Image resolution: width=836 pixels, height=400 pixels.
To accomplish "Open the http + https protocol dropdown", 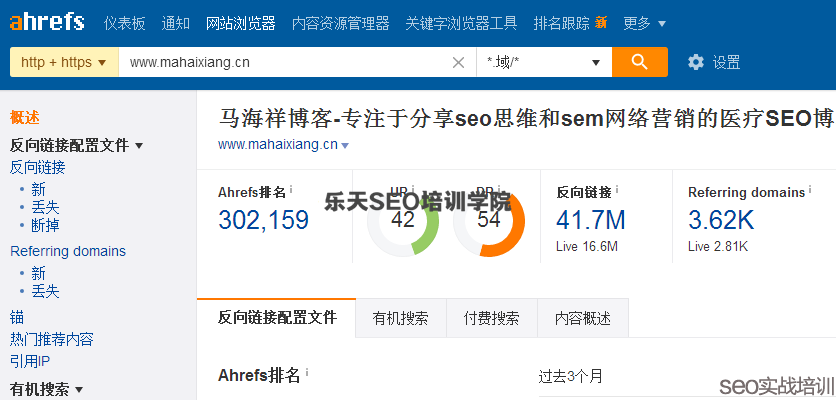I will click(64, 62).
